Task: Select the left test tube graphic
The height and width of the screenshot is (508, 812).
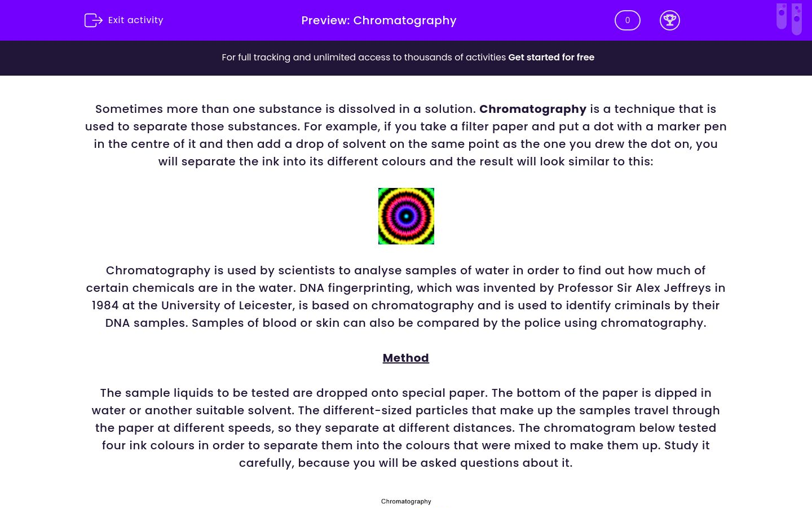Action: pos(782,18)
